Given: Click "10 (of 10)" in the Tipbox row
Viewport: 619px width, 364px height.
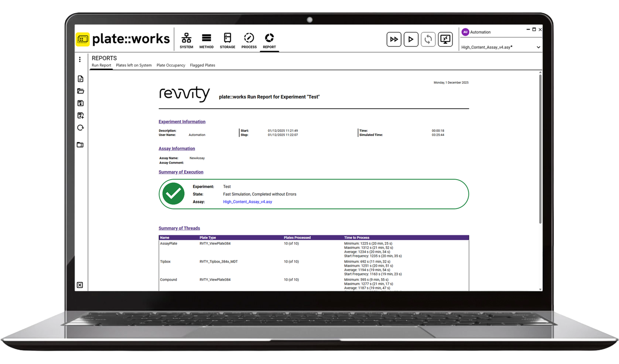Looking at the screenshot, I should click(x=291, y=262).
